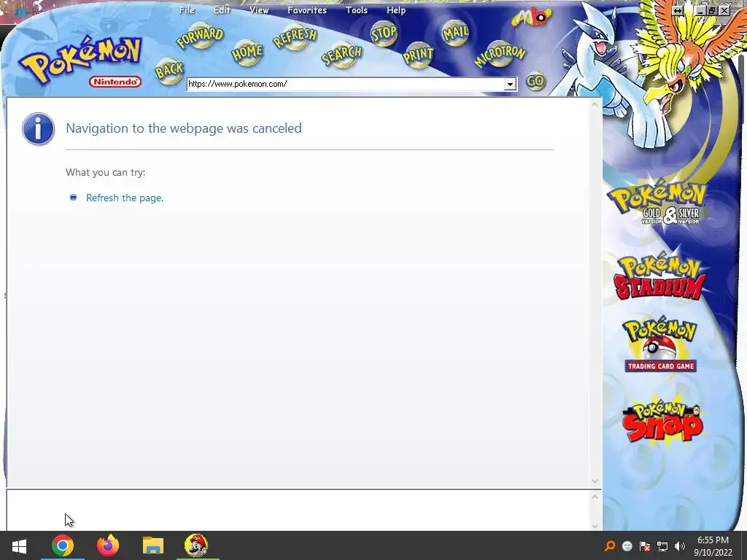Open the Windows Start menu
The height and width of the screenshot is (560, 747).
(19, 545)
